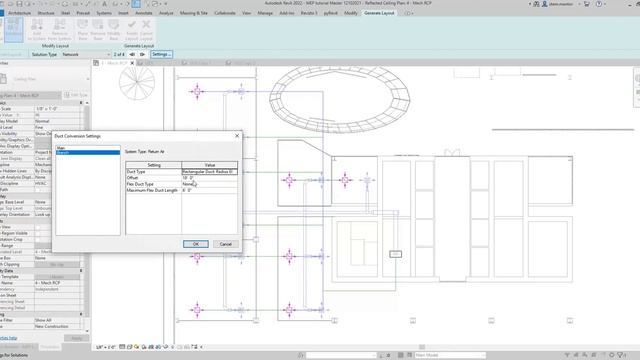This screenshot has width=640, height=360.
Task: Click the Modify Base ribbon icon
Action: click(x=113, y=29)
